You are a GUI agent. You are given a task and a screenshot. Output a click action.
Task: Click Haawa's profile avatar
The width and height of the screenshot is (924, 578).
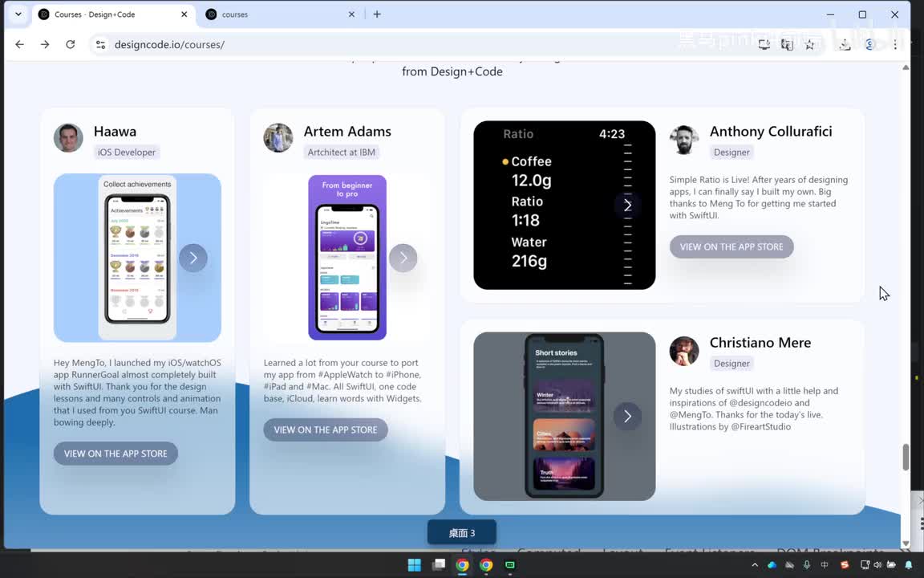point(68,138)
